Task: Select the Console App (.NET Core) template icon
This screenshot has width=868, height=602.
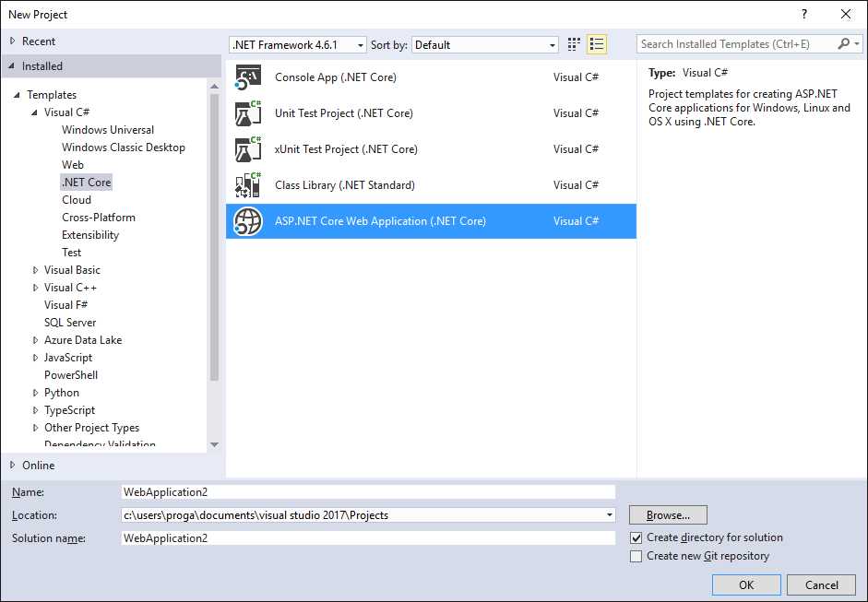Action: pyautogui.click(x=247, y=77)
